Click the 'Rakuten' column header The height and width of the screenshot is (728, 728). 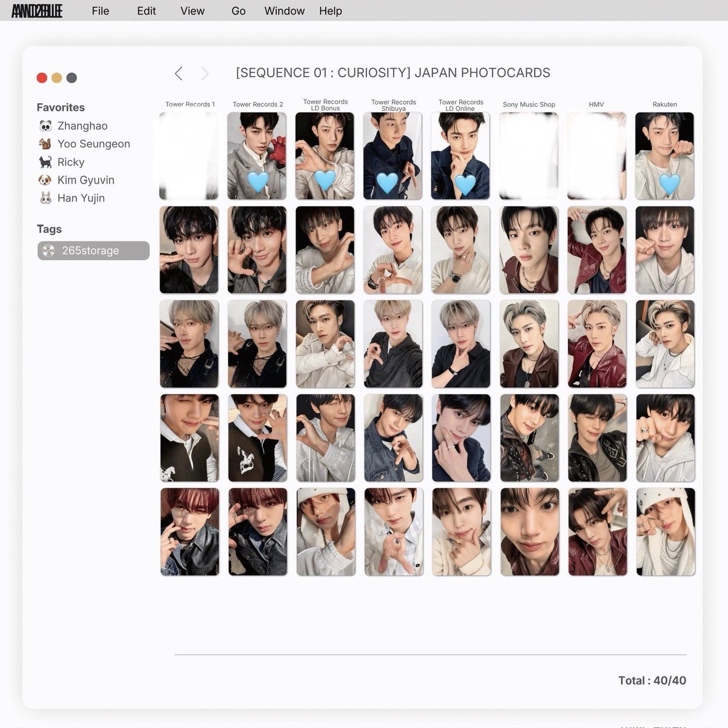click(665, 104)
